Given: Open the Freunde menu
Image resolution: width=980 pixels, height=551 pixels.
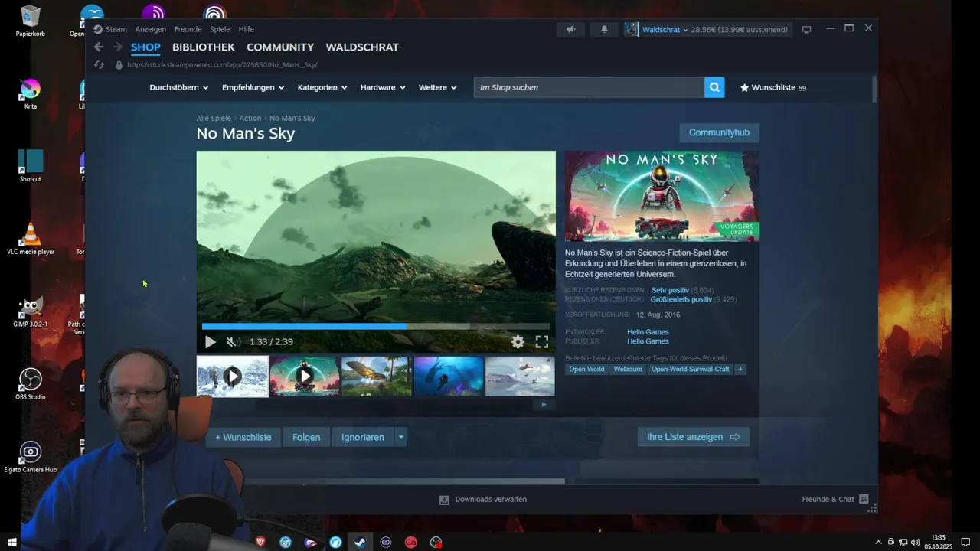Looking at the screenshot, I should 188,29.
